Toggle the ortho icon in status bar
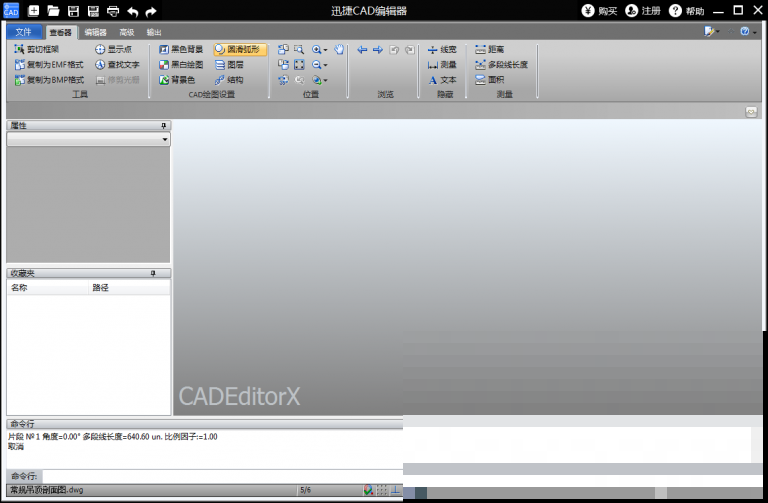Viewport: 768px width, 503px height. [x=395, y=490]
